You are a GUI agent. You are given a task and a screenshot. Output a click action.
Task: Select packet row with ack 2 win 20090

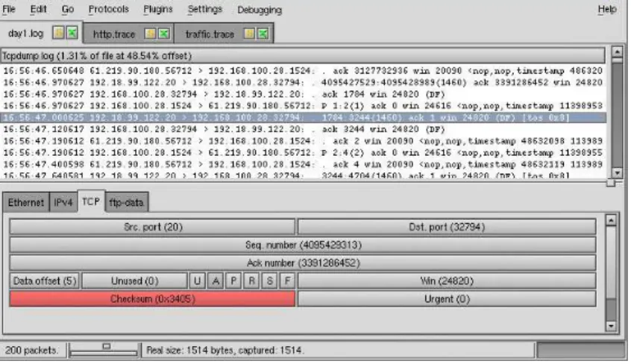click(x=304, y=141)
